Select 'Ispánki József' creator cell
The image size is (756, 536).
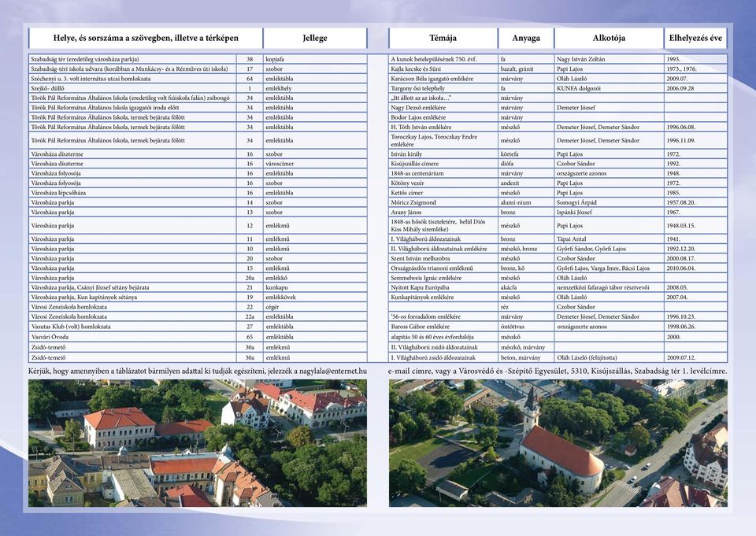click(x=609, y=212)
